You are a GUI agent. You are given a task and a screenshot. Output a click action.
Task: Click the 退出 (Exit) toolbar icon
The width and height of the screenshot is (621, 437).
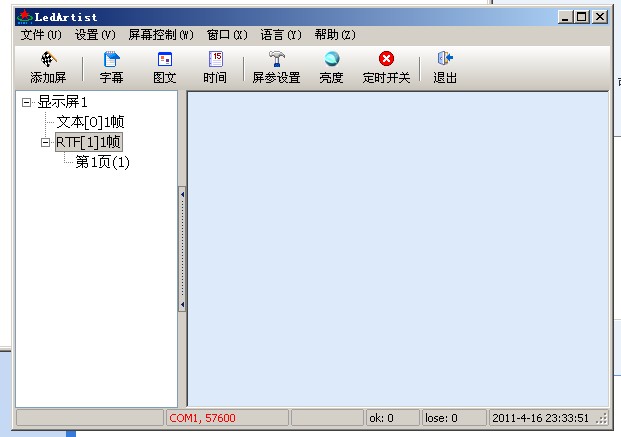(445, 60)
